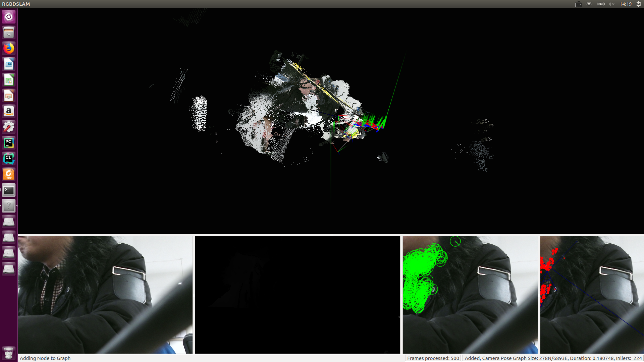Launch PyCharm from the dock

pos(9,143)
